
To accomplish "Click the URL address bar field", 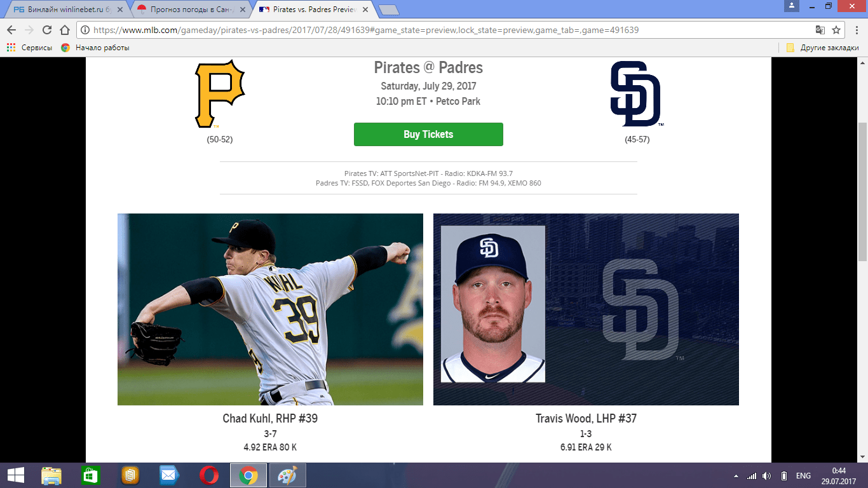I will (x=445, y=30).
